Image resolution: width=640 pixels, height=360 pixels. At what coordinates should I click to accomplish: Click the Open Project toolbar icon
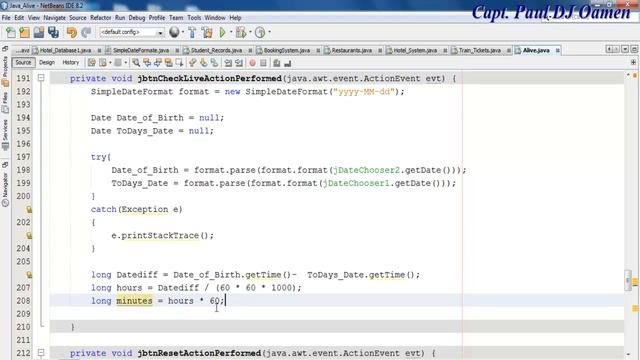[39, 32]
